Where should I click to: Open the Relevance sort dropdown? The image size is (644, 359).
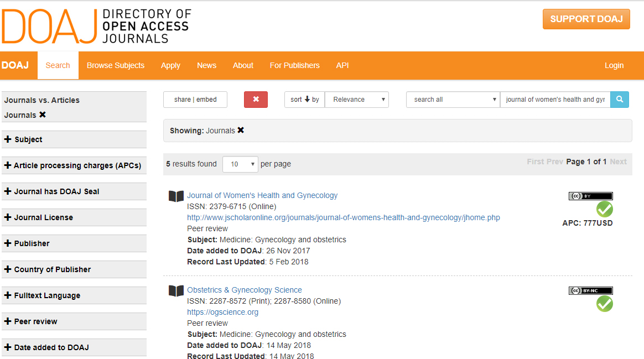coord(357,100)
